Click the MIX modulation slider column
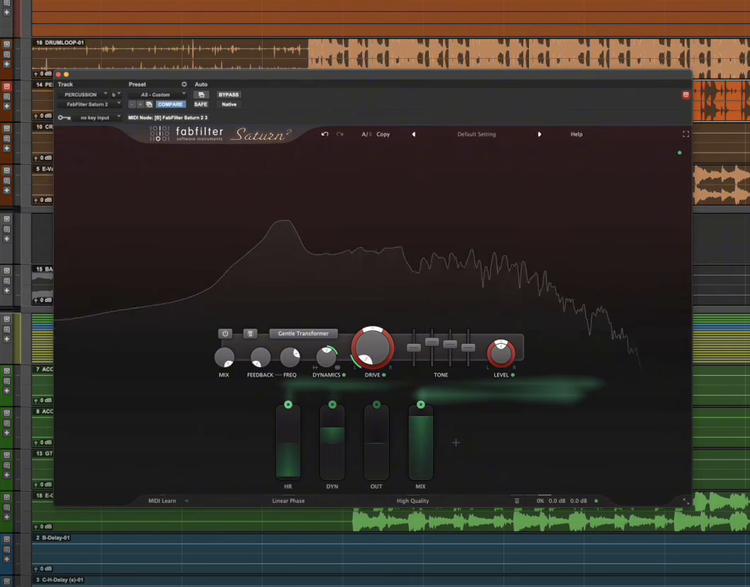The image size is (750, 587). pyautogui.click(x=420, y=443)
